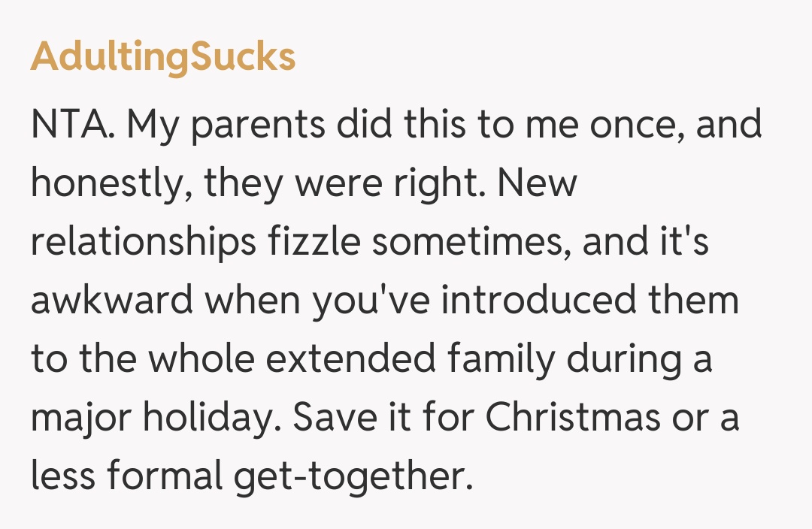Click the word 'awkward' in the comment
812x529 pixels.
coord(113,302)
